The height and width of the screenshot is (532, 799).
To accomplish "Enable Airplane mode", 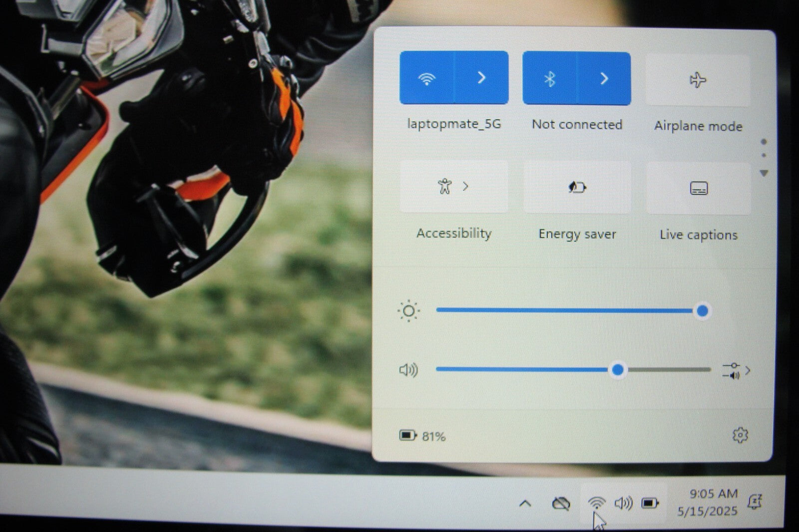I will (698, 80).
